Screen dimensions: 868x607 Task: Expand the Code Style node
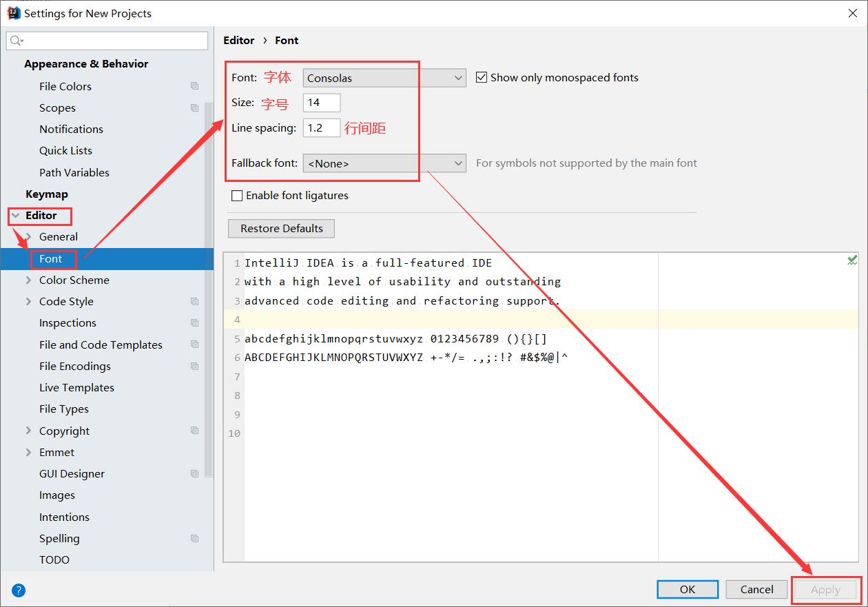click(x=28, y=301)
